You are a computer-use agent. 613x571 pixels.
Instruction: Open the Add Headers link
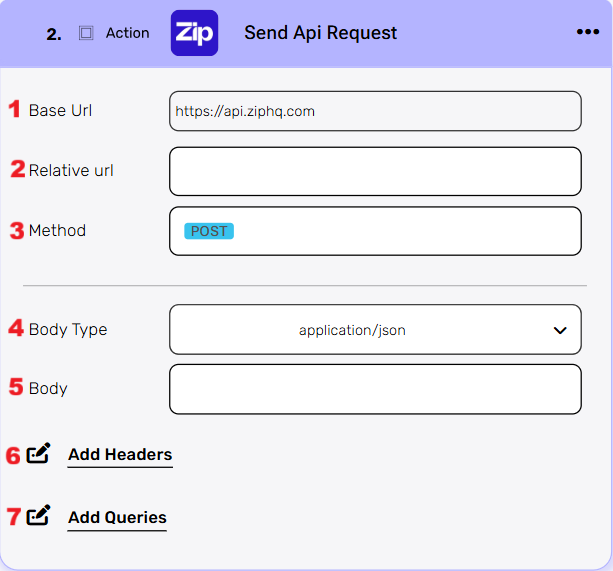tap(120, 455)
